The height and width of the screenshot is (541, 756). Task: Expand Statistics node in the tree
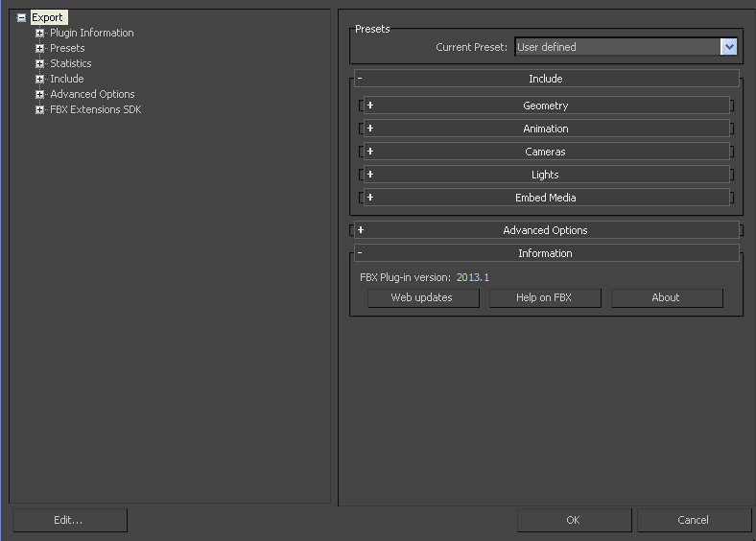[x=40, y=64]
